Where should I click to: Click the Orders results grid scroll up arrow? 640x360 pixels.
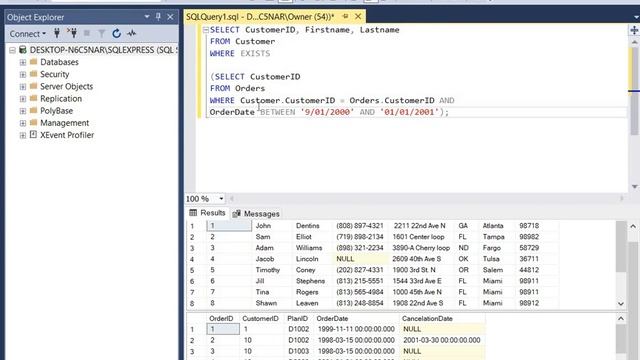tap(621, 318)
